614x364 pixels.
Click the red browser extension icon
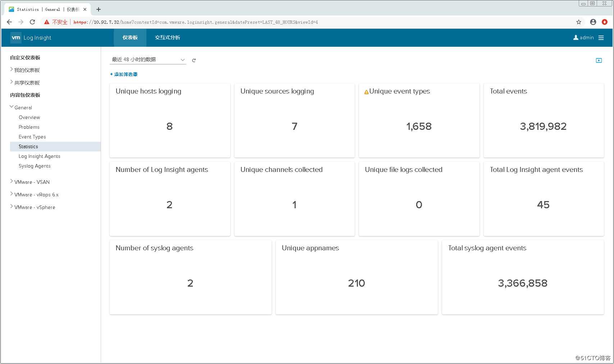click(x=605, y=22)
